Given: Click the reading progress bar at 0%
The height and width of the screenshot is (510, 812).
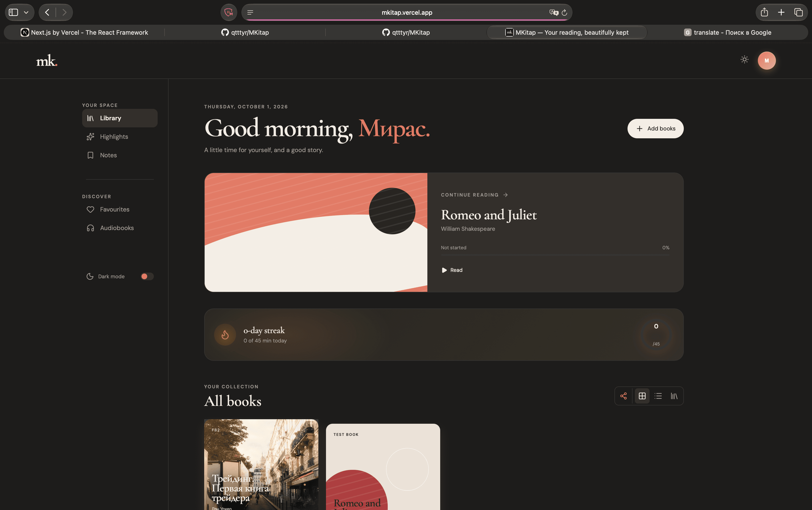Looking at the screenshot, I should [x=555, y=255].
